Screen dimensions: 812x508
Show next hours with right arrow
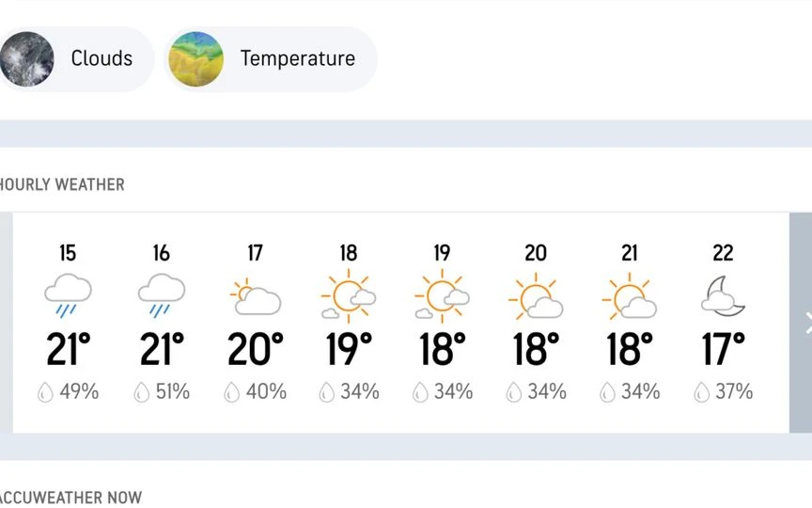click(x=801, y=323)
